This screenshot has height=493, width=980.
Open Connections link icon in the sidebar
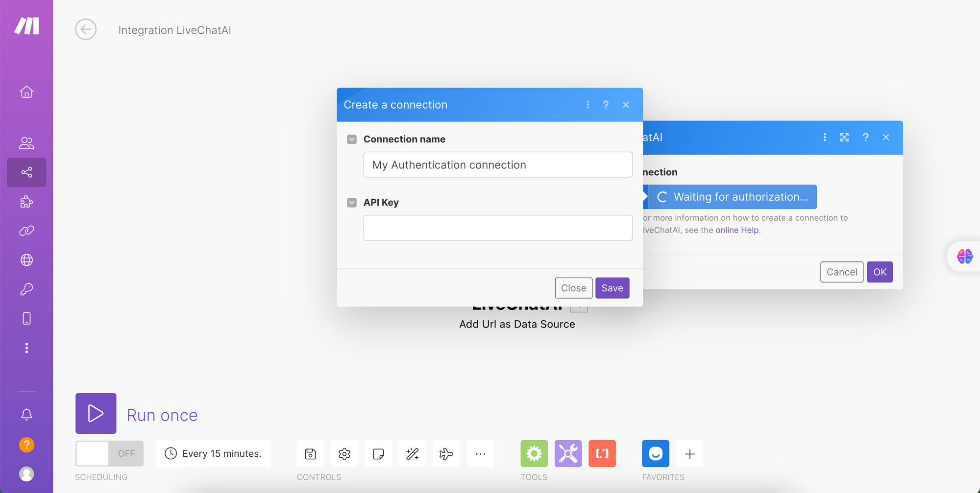[26, 231]
